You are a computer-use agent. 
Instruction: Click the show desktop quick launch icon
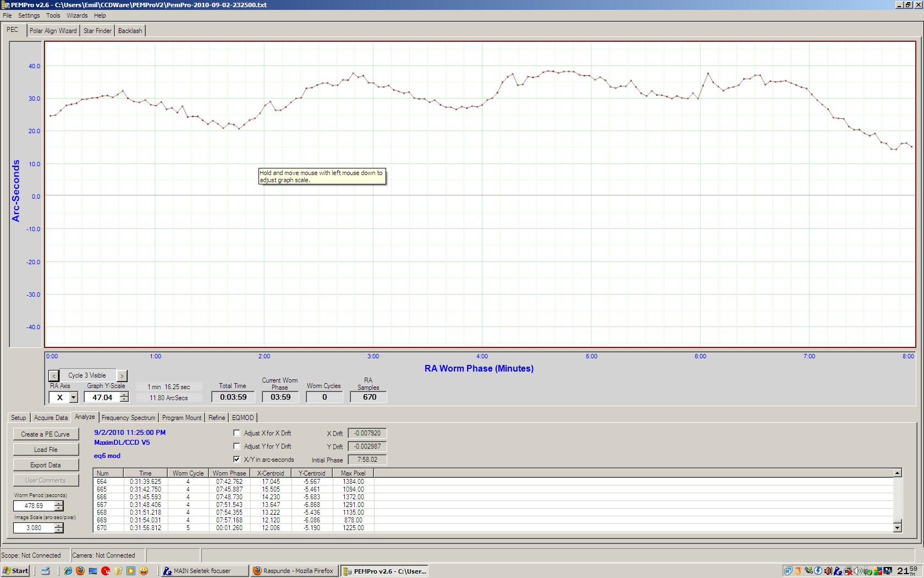[93, 571]
